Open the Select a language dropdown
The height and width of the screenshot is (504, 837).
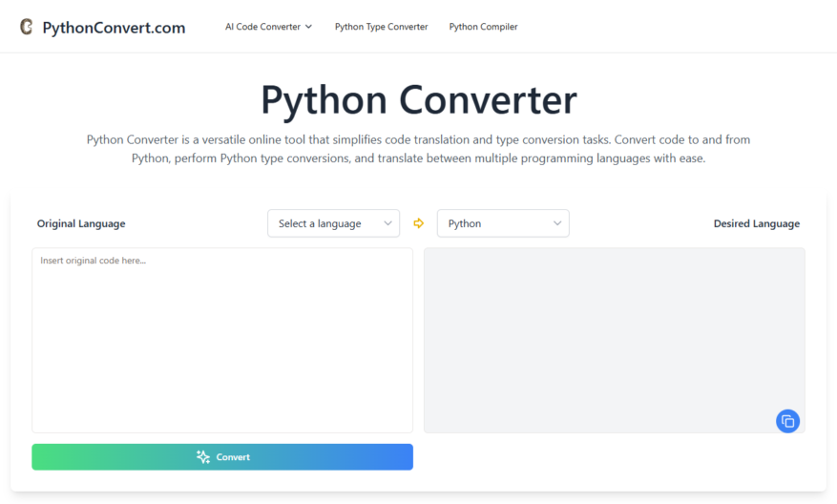334,223
